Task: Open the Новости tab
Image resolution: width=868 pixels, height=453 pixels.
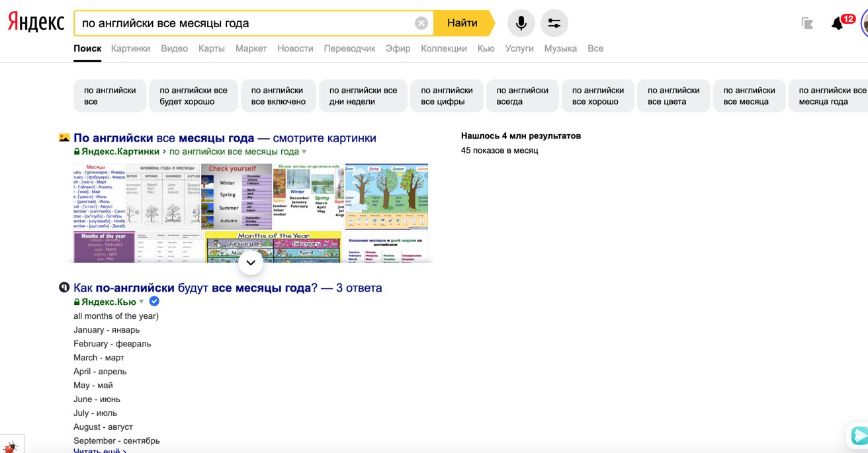Action: 295,48
